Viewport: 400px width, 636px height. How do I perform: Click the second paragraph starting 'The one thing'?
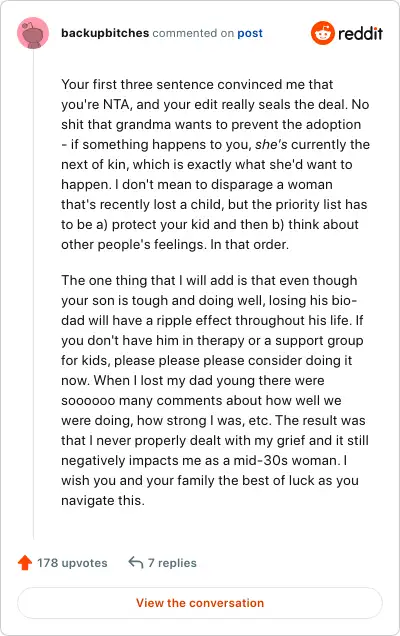(x=215, y=390)
